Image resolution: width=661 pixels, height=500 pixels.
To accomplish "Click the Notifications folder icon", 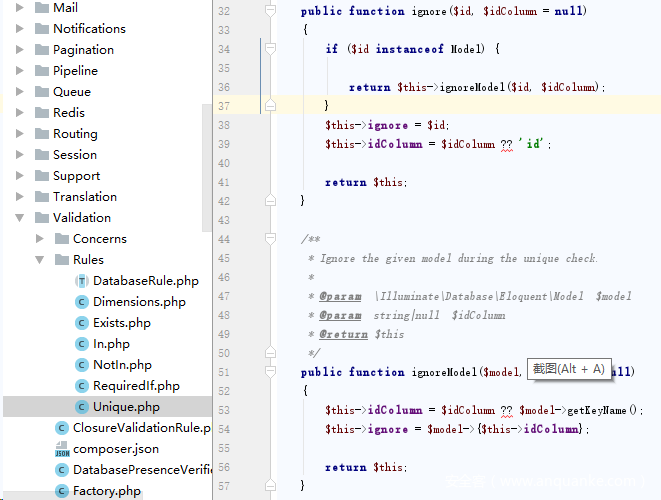I will 42,29.
